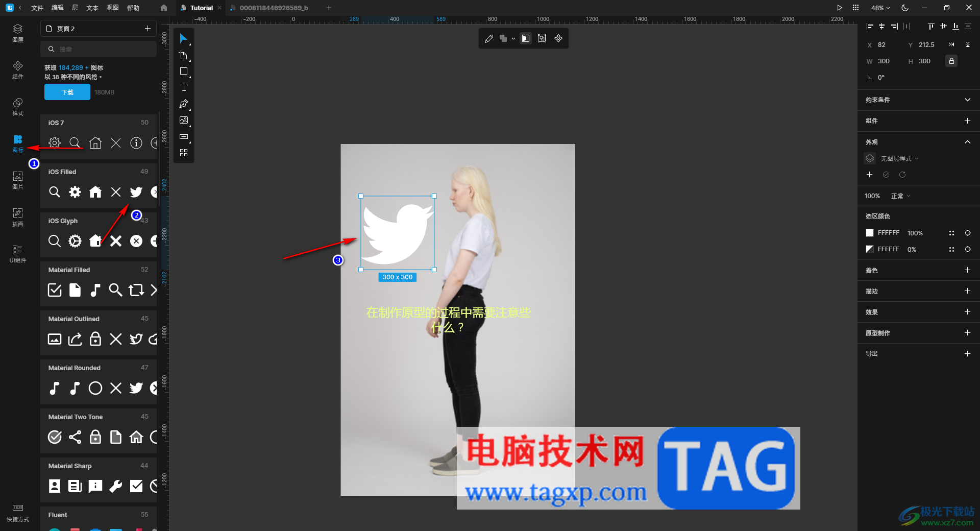Click the solid white FFFFFF 100% swatch
The image size is (980, 531).
pyautogui.click(x=870, y=233)
